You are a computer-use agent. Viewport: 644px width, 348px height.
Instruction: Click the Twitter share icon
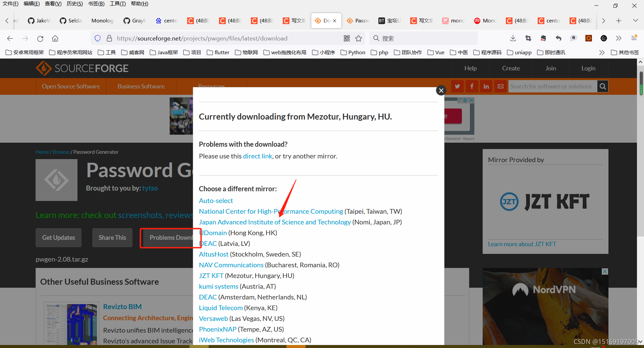coord(457,86)
